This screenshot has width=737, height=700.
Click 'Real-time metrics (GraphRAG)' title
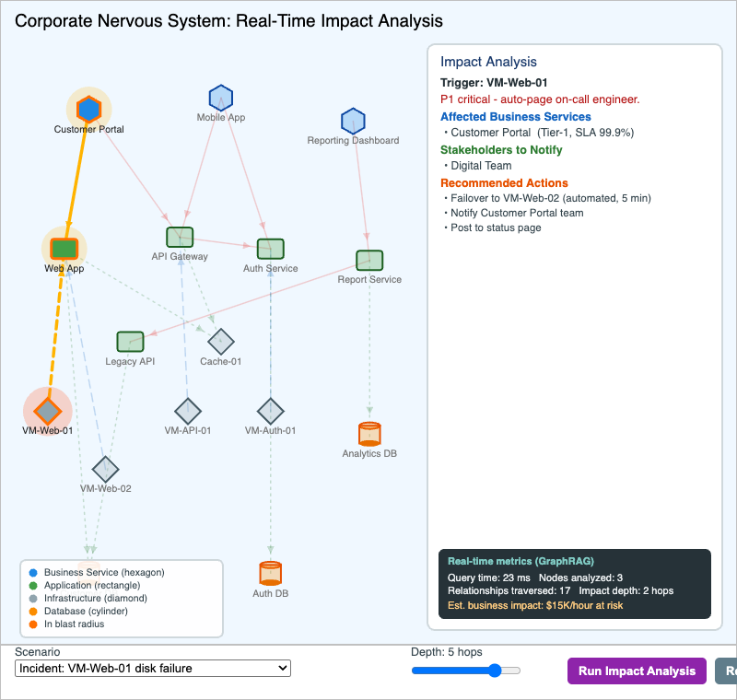pos(521,562)
